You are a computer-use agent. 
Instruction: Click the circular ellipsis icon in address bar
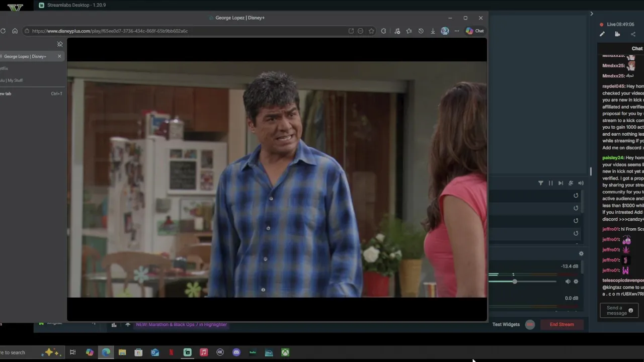coord(360,31)
